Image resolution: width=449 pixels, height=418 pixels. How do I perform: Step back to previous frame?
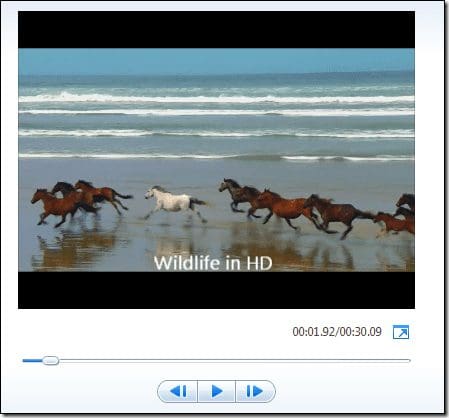(178, 391)
